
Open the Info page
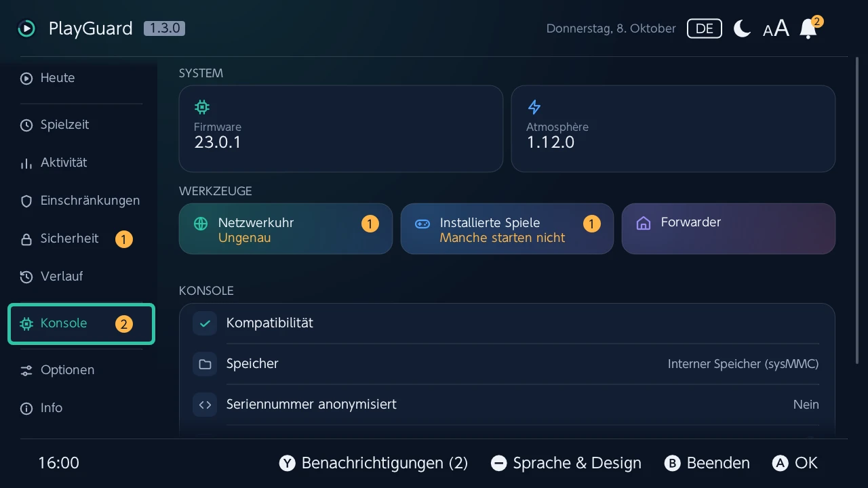pos(81,408)
